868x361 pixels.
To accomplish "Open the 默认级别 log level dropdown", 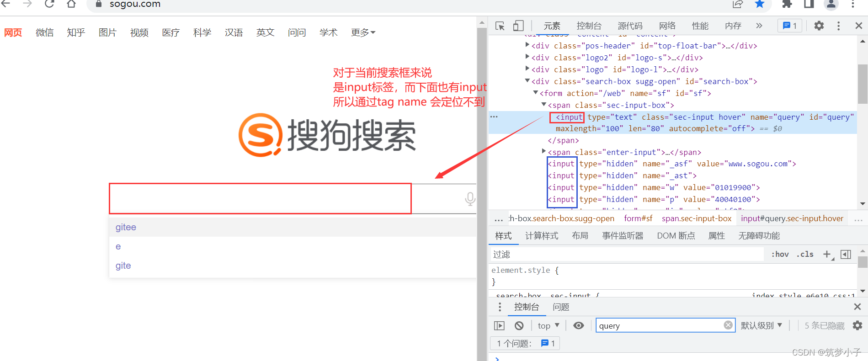I will pyautogui.click(x=761, y=325).
